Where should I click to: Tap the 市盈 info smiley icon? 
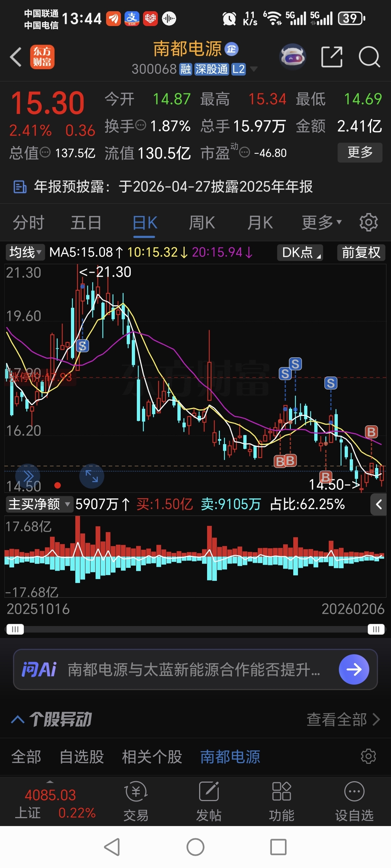click(x=245, y=153)
